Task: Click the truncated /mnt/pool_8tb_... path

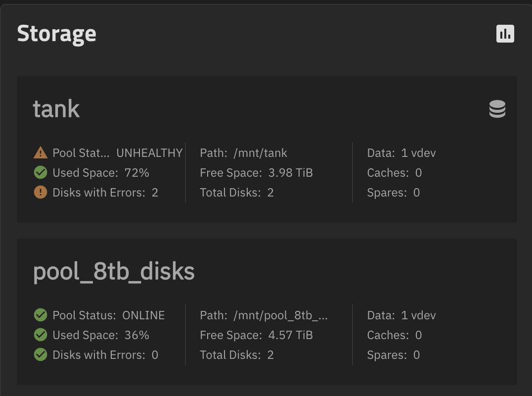Action: pyautogui.click(x=281, y=315)
